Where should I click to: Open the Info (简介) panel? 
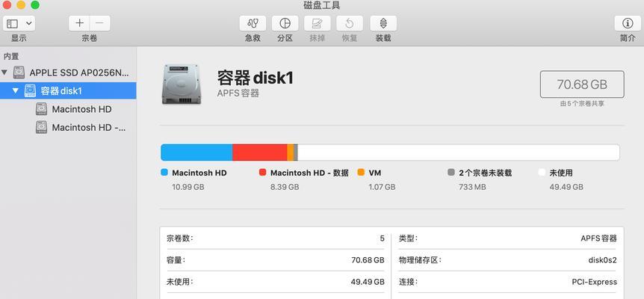(627, 23)
